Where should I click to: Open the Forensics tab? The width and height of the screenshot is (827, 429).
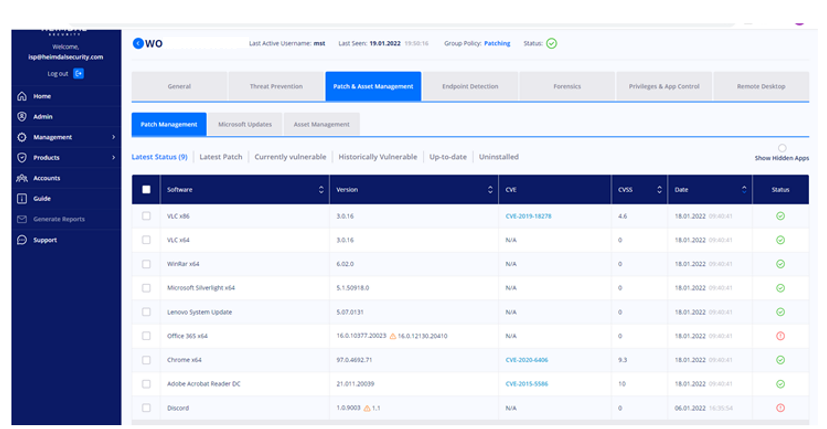[x=567, y=86]
